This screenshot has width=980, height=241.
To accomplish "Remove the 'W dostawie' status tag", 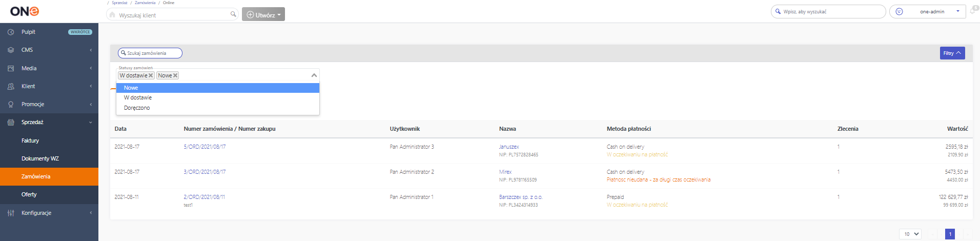I will click(151, 75).
